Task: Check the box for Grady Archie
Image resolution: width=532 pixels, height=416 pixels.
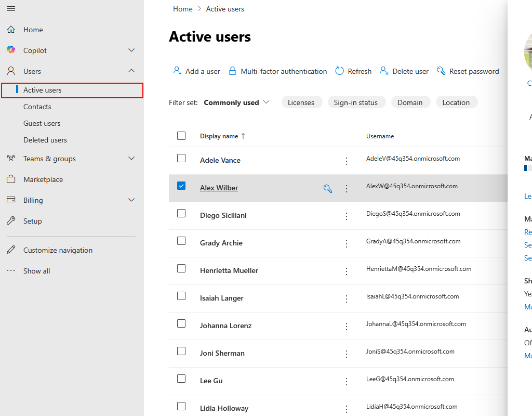Action: (x=181, y=241)
